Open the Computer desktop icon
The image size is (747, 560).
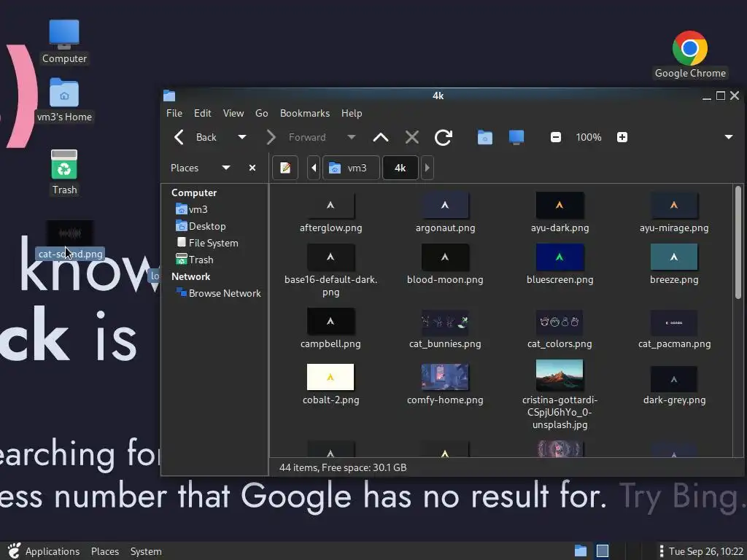pyautogui.click(x=64, y=42)
